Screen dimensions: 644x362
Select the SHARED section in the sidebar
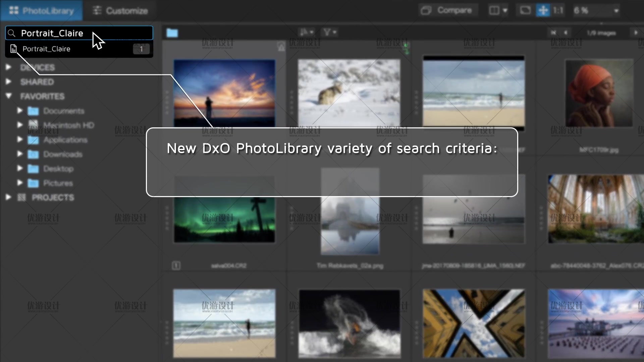pyautogui.click(x=37, y=82)
